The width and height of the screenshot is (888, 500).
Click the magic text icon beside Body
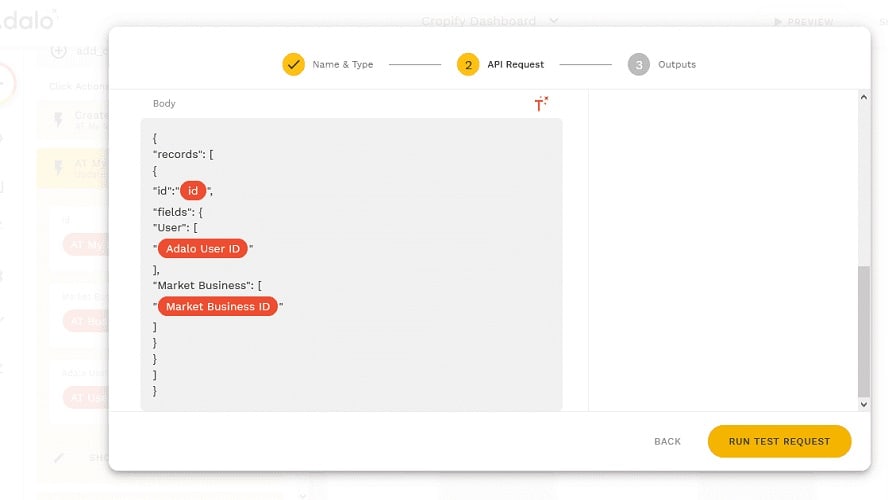[541, 104]
